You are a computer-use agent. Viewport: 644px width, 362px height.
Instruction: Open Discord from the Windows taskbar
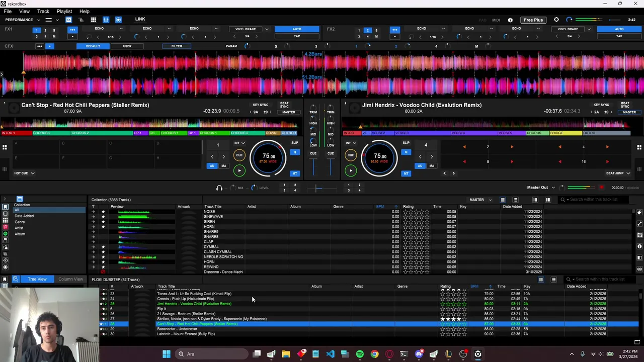(419, 354)
